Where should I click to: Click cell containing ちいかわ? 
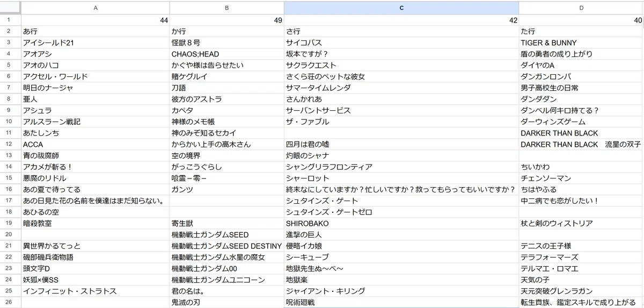pyautogui.click(x=581, y=167)
